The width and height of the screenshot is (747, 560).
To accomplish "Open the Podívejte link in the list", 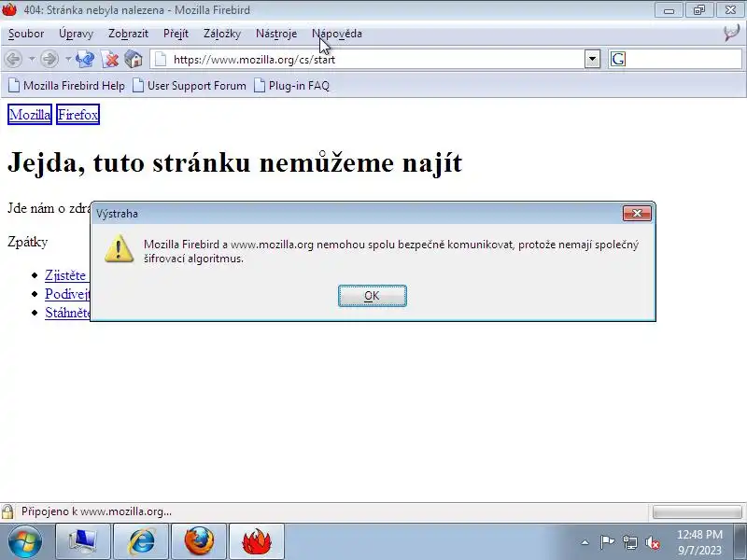I will 67,294.
